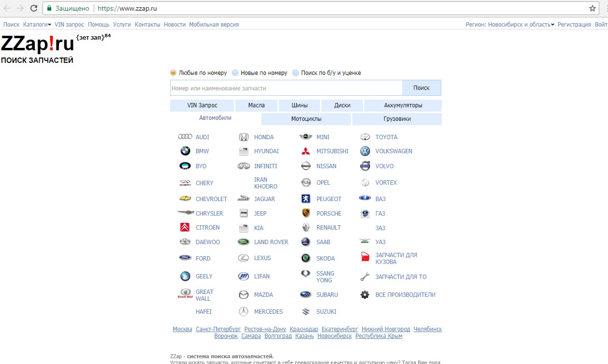Click the BYD brand logo icon
This screenshot has width=608, height=364.
pyautogui.click(x=185, y=166)
